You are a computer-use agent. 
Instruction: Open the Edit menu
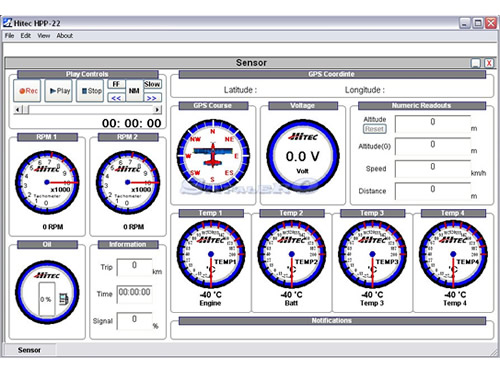coord(25,36)
